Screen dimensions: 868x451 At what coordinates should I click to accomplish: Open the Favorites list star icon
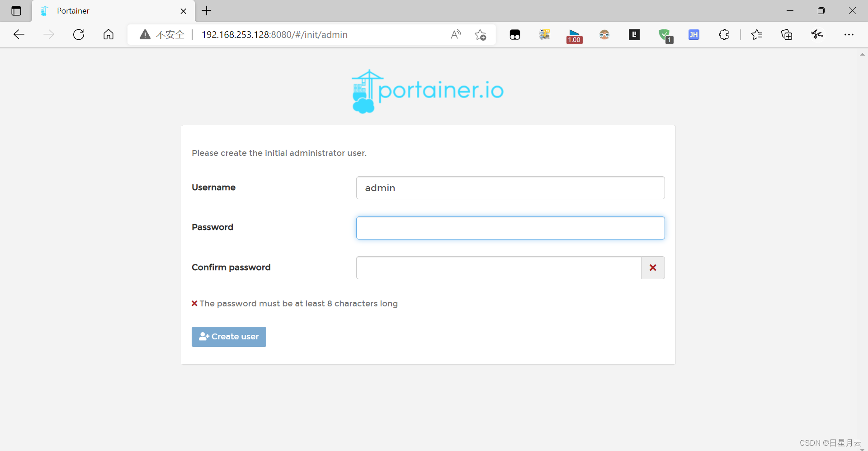tap(757, 35)
